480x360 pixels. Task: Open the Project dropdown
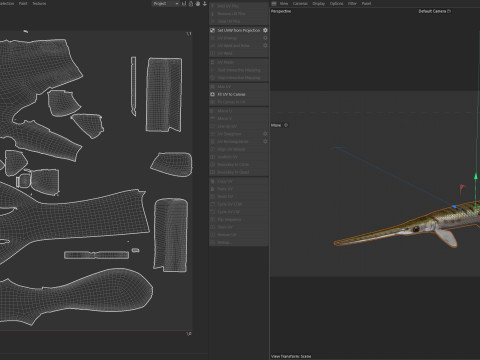pyautogui.click(x=166, y=4)
